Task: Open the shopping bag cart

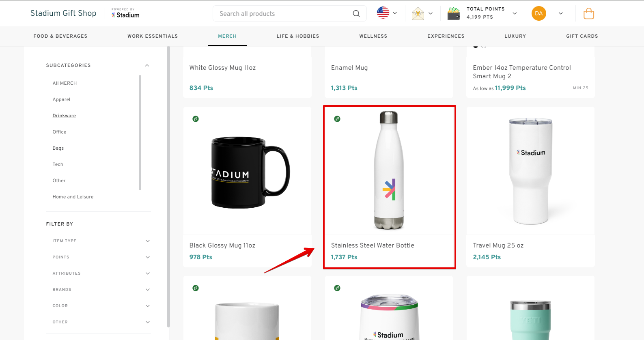Action: click(588, 14)
